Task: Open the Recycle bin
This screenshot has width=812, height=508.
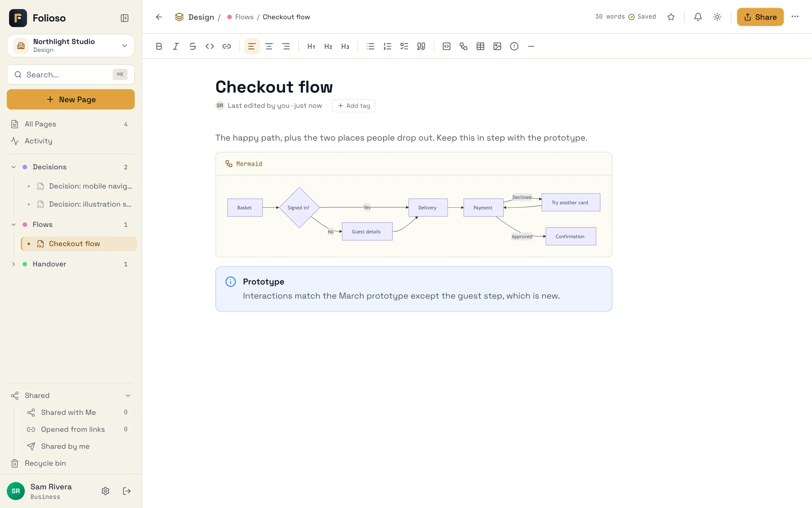Action: (71, 463)
